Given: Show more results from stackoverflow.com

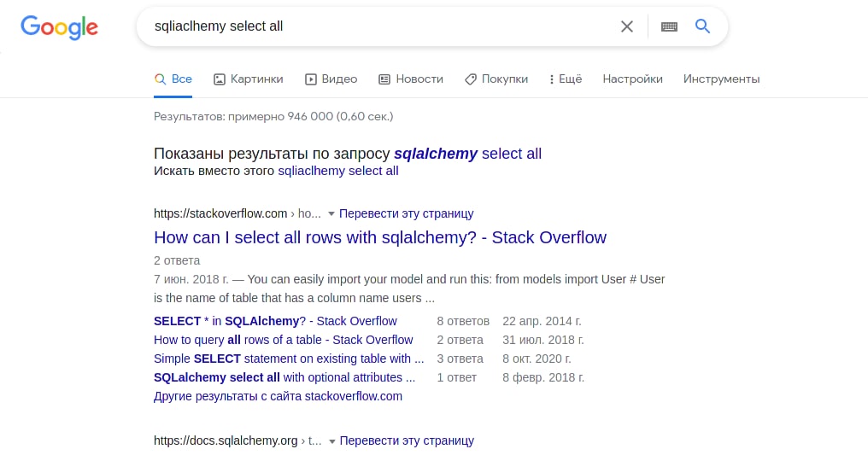Looking at the screenshot, I should coord(278,396).
